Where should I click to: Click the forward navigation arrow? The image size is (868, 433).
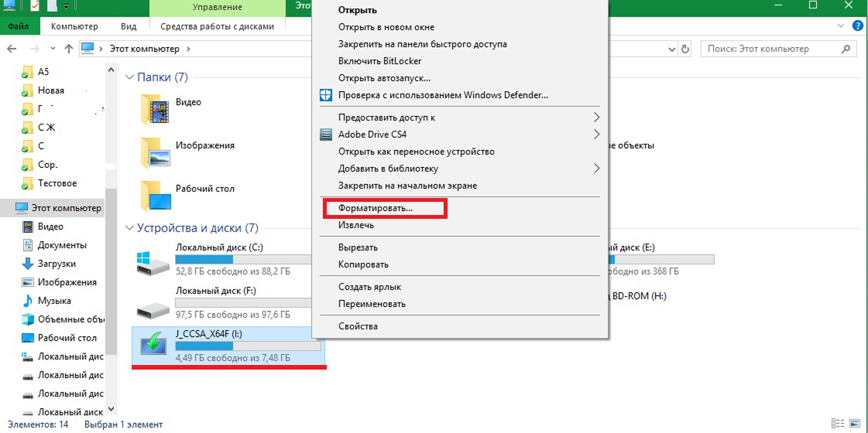(34, 49)
